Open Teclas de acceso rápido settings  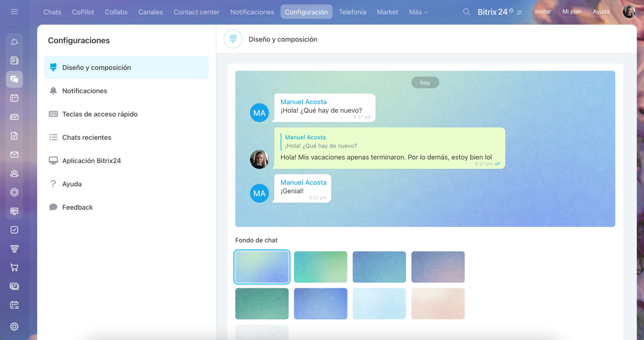pyautogui.click(x=126, y=114)
